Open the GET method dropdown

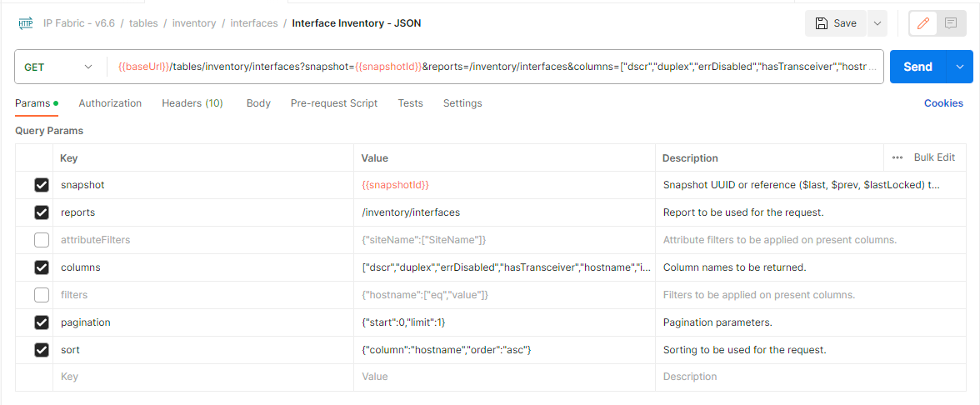(58, 67)
